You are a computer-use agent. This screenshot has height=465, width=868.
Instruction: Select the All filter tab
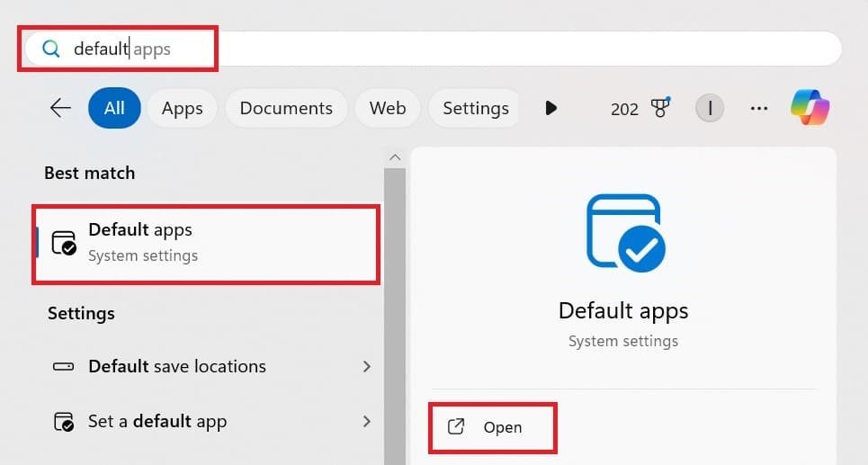[114, 108]
